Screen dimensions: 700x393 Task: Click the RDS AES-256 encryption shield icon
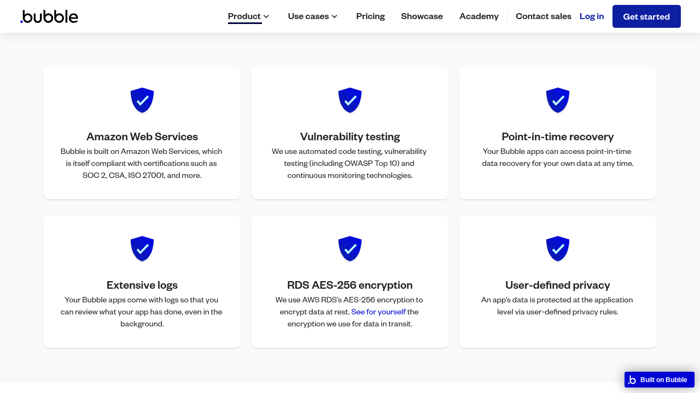point(350,249)
